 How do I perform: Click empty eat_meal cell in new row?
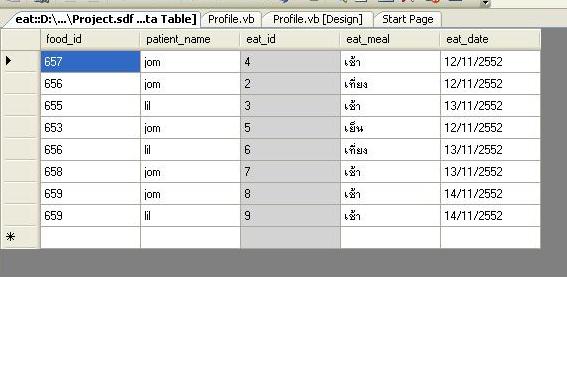pos(391,238)
